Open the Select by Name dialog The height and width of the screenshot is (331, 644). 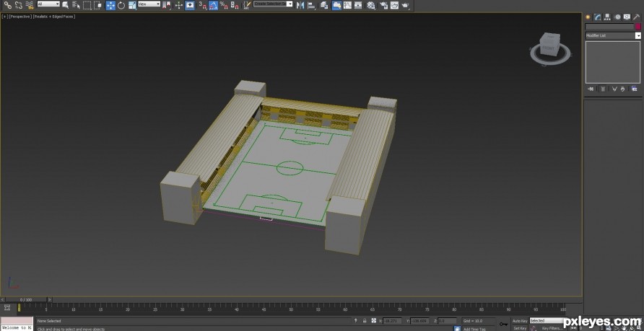[76, 5]
